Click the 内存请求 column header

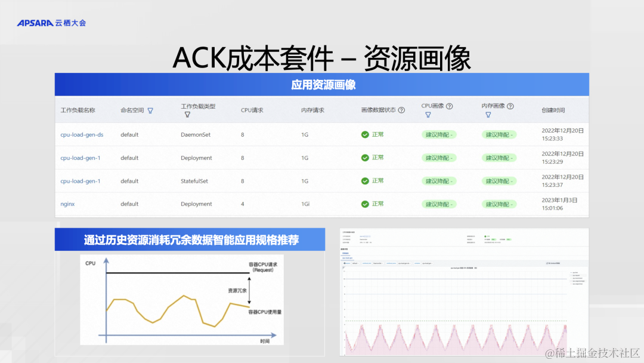tap(312, 110)
